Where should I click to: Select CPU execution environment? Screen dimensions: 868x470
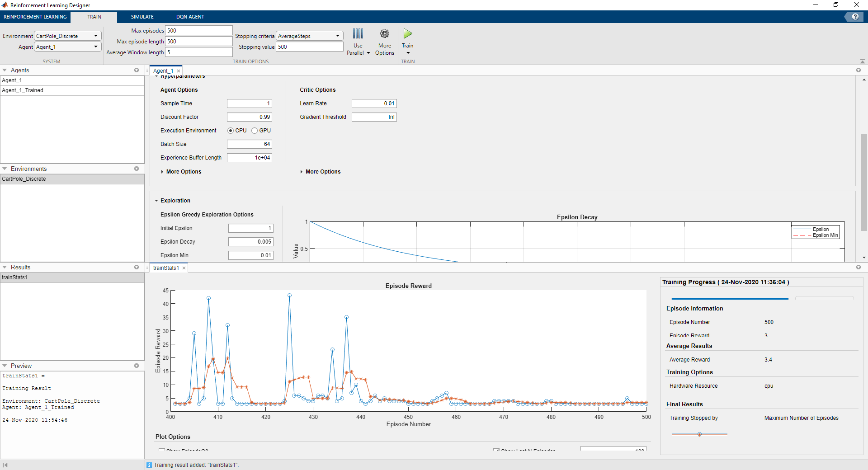click(x=231, y=131)
